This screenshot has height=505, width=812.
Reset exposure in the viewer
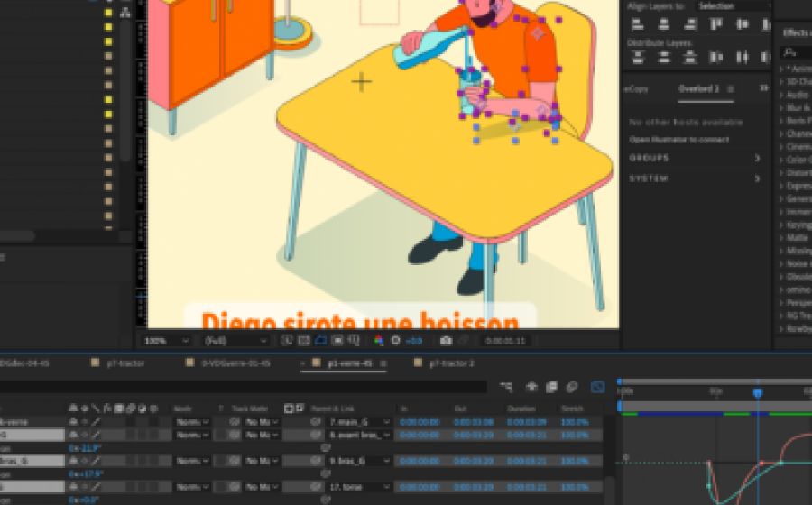[x=396, y=341]
